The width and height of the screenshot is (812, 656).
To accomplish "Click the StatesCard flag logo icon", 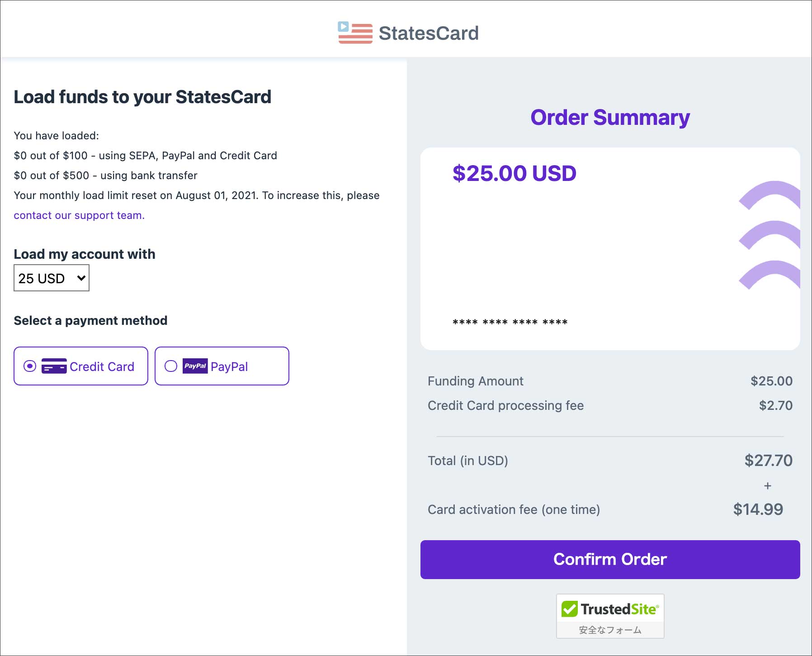I will 355,33.
